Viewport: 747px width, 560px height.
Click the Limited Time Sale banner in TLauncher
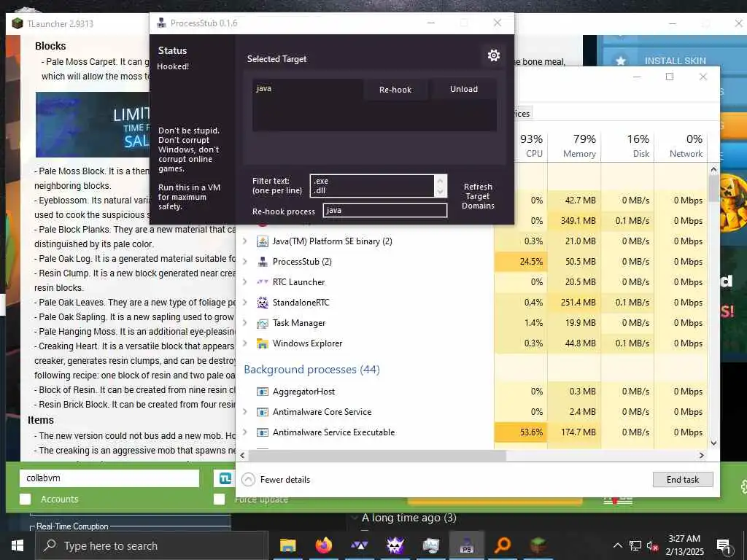[93, 125]
